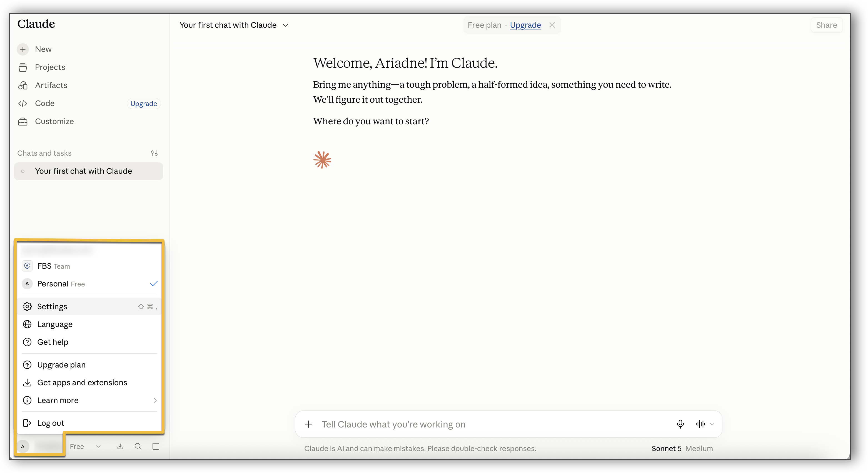
Task: Click the New chat label
Action: click(43, 49)
